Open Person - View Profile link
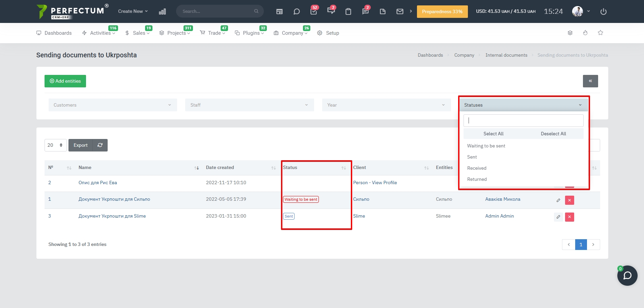The height and width of the screenshot is (308, 644). coord(375,183)
